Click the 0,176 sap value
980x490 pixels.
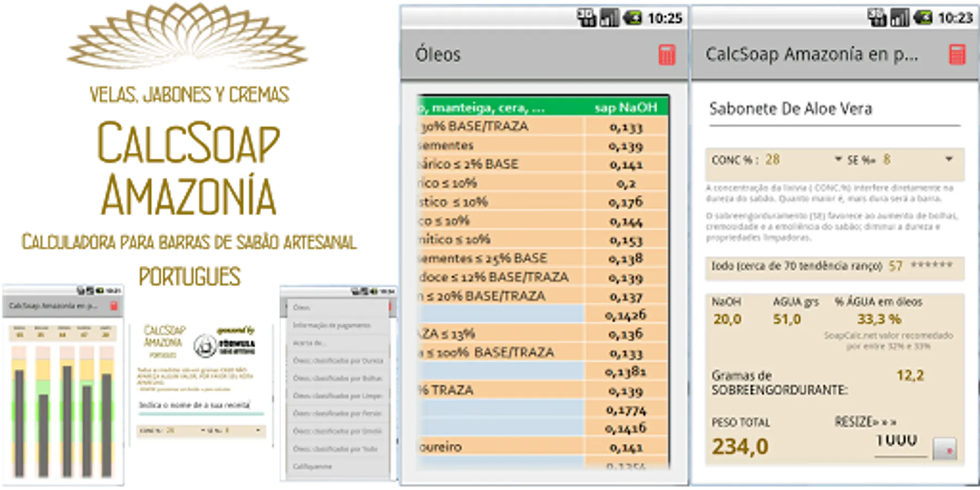coord(626,202)
